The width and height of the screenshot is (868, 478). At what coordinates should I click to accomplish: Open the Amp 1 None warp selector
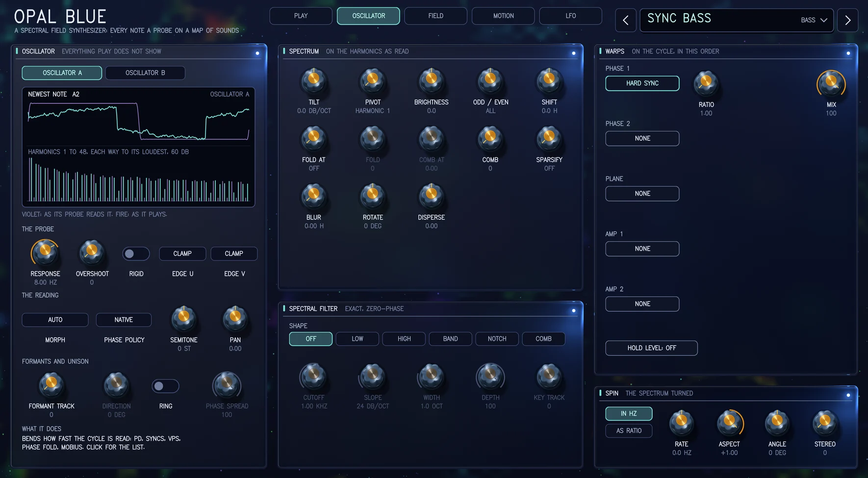click(642, 249)
